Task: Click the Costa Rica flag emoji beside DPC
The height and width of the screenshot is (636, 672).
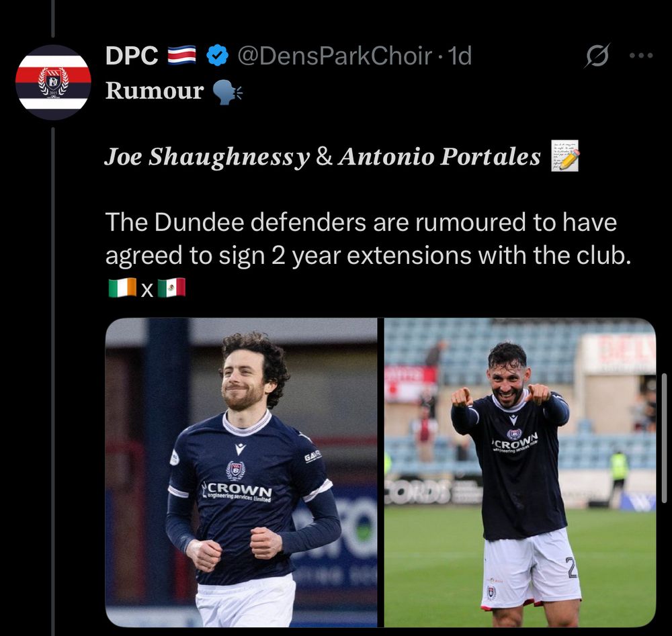Action: tap(181, 55)
